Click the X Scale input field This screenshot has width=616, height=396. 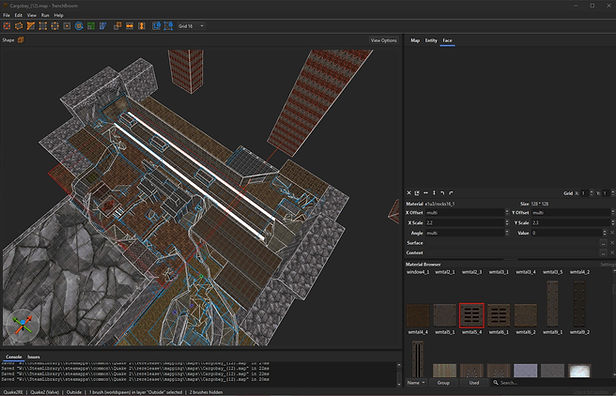pyautogui.click(x=465, y=223)
